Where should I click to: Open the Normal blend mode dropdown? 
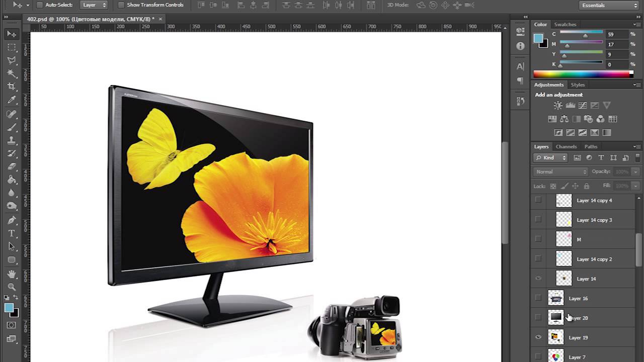(561, 172)
